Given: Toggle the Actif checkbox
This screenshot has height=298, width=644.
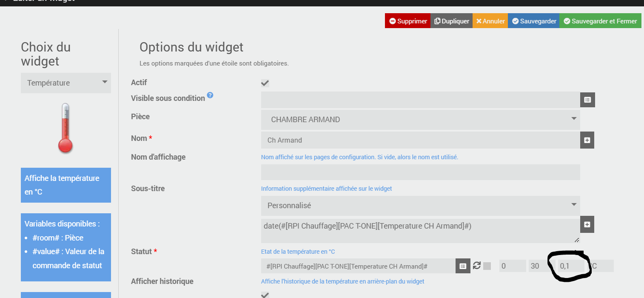Looking at the screenshot, I should pos(265,83).
